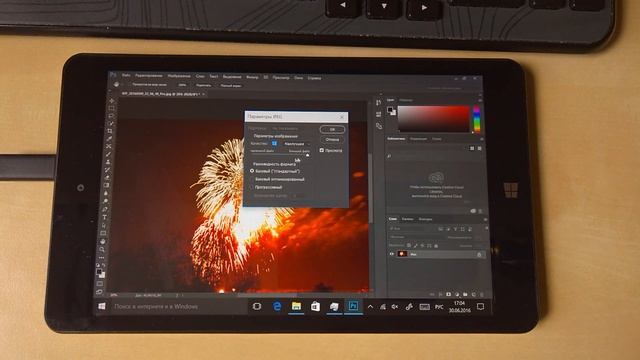Screen dimensions: 640x360
Task: Select the Прогрессивный radio button
Action: (x=251, y=187)
